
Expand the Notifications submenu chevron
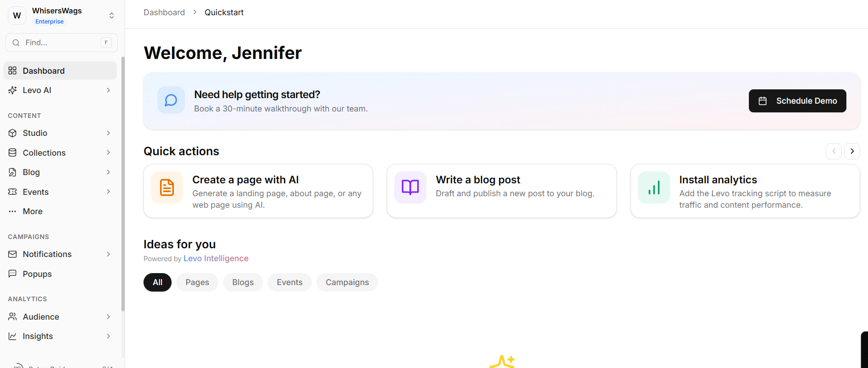108,254
